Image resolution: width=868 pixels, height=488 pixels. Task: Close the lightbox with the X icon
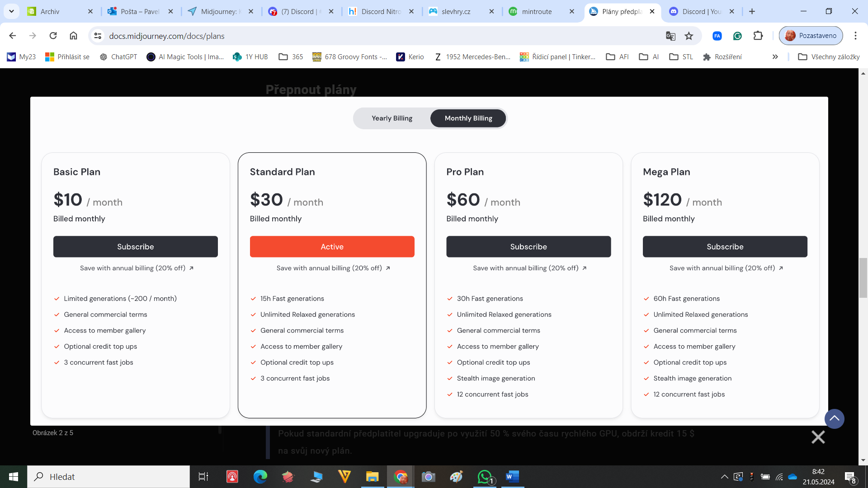tap(818, 437)
